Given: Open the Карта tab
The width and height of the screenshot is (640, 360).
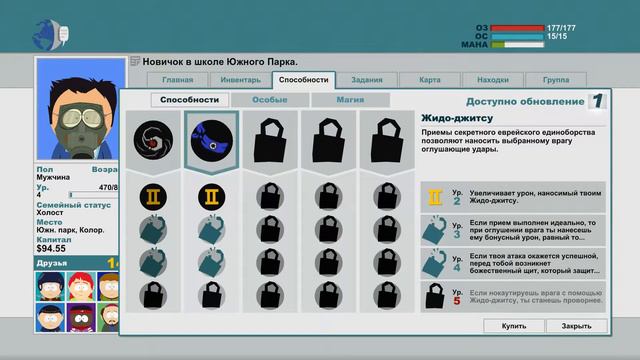Looking at the screenshot, I should 430,80.
